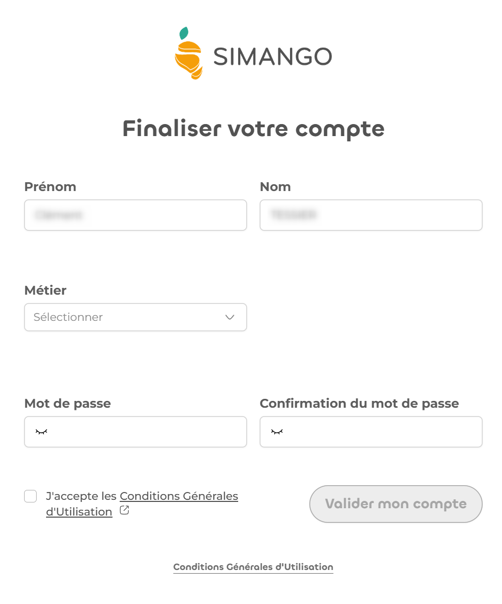The height and width of the screenshot is (604, 502).
Task: Click the Simango mango logo icon
Action: click(188, 53)
